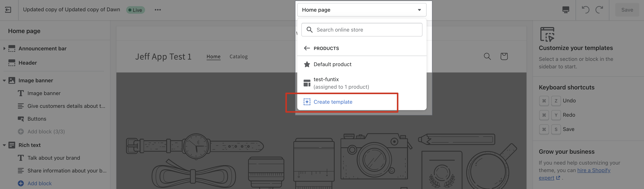644x189 pixels.
Task: Click the Home page sidebar heading
Action: (x=24, y=31)
